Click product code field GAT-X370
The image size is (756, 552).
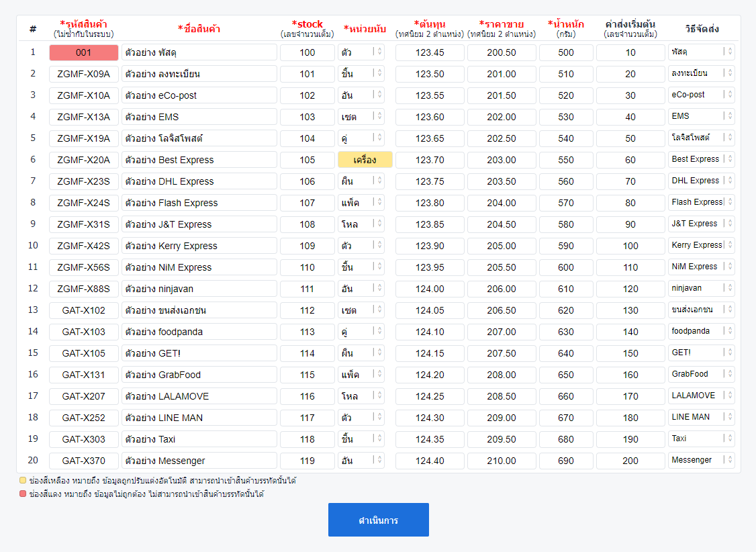point(83,461)
